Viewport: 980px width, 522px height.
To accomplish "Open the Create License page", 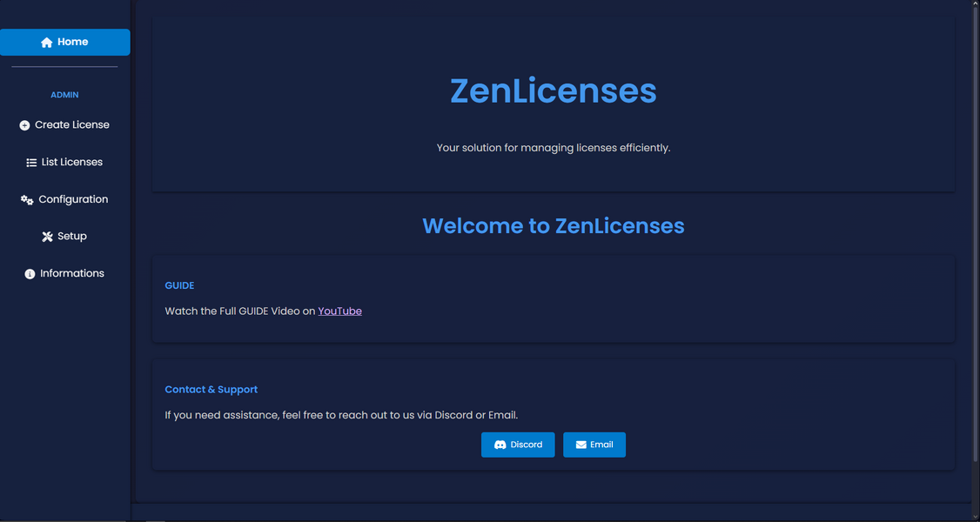I will click(x=65, y=125).
